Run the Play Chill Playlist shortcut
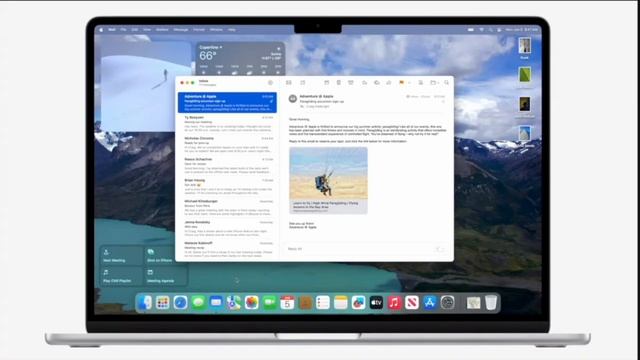Viewport: 640px width, 360px height. coord(121,276)
